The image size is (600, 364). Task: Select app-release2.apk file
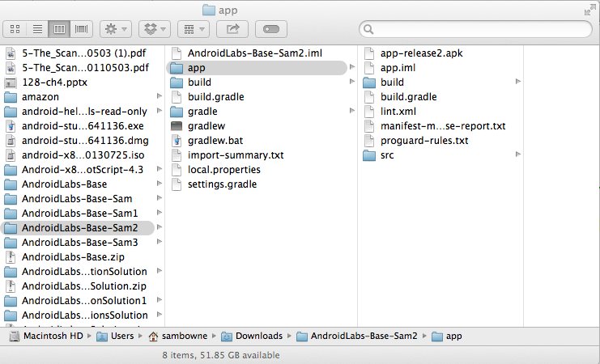421,53
